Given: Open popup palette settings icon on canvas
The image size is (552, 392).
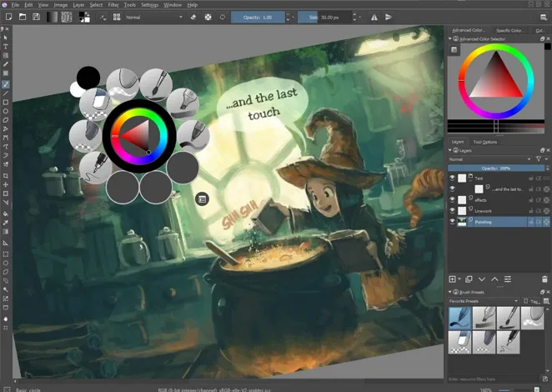Looking at the screenshot, I should coord(201,198).
